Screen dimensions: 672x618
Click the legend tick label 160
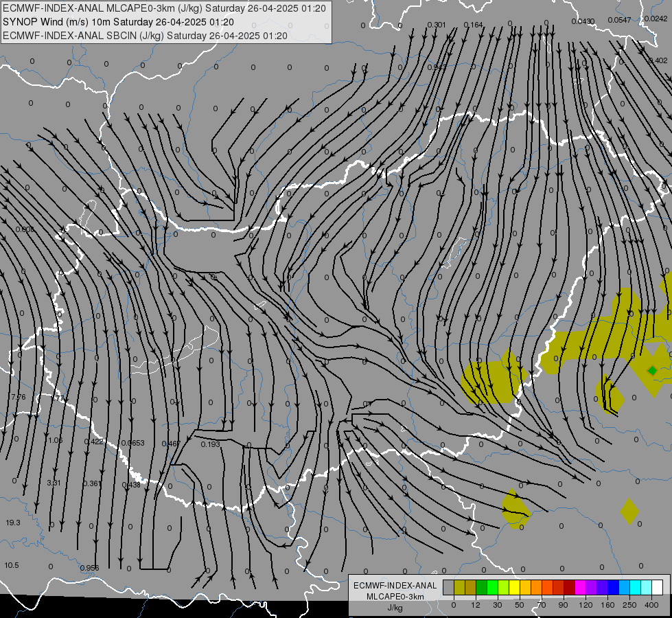[607, 605]
